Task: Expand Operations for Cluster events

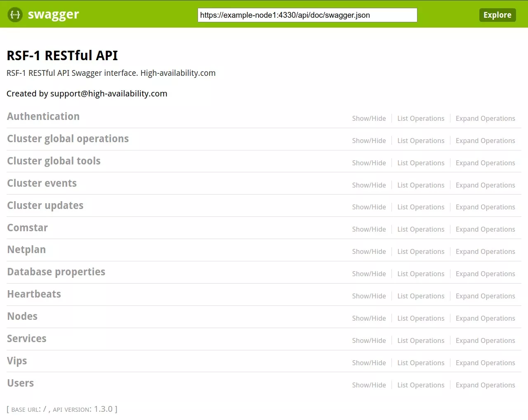Action: point(485,185)
